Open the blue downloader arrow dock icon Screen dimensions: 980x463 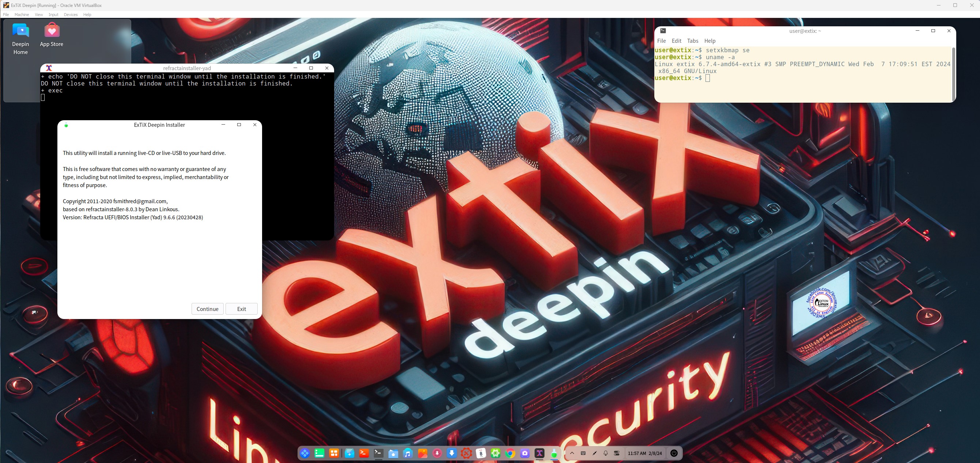[451, 453]
